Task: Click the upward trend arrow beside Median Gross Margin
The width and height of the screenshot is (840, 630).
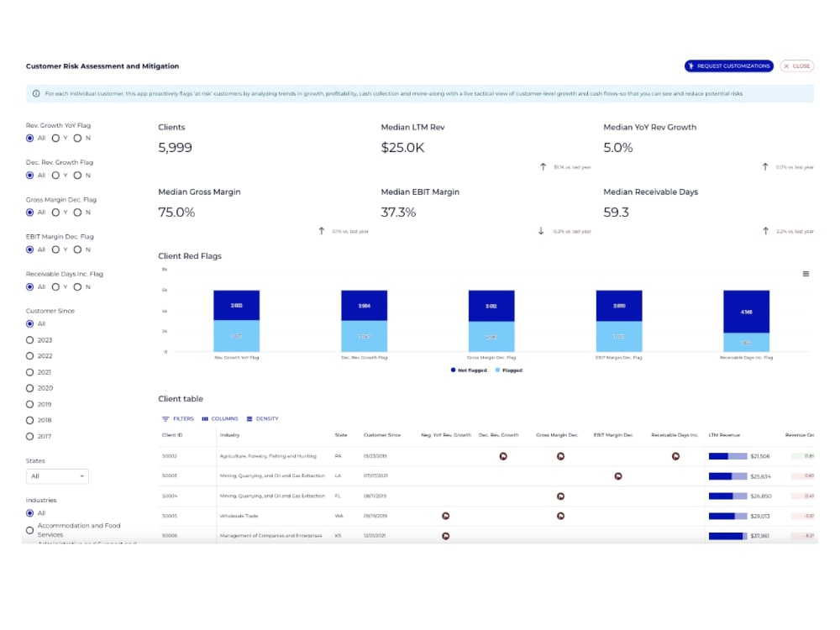Action: (322, 230)
